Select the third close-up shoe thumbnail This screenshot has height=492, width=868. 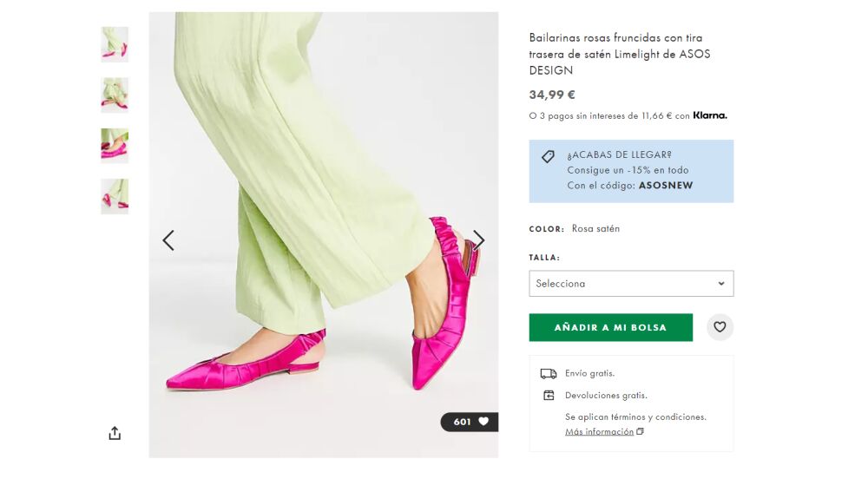(x=115, y=146)
